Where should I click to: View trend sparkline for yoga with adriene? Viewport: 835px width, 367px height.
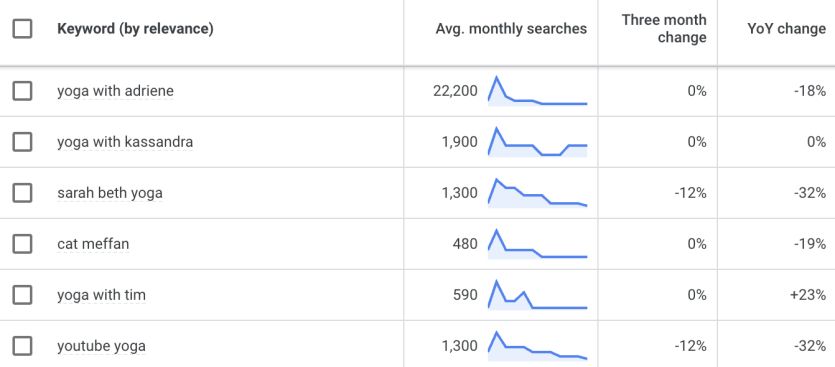click(x=537, y=91)
